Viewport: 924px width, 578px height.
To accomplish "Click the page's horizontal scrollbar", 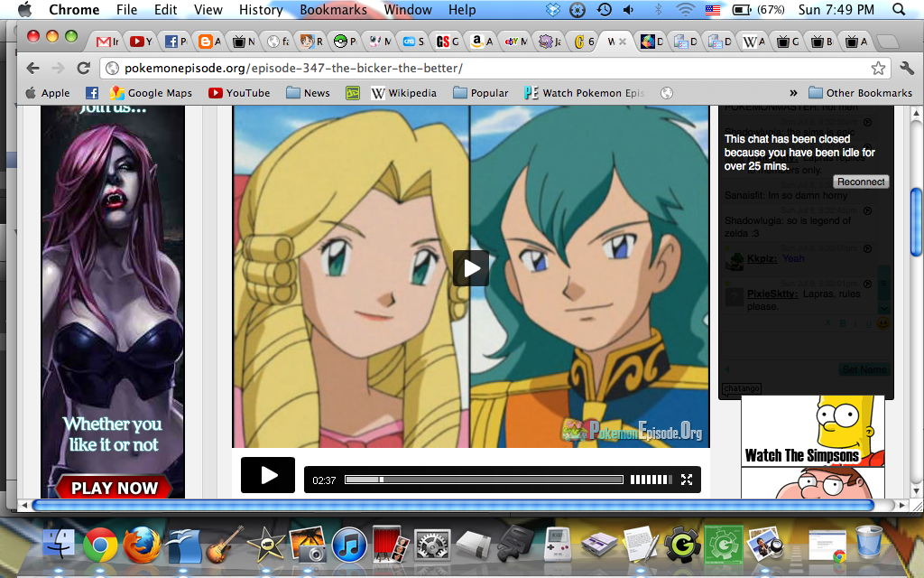I will pos(453,505).
